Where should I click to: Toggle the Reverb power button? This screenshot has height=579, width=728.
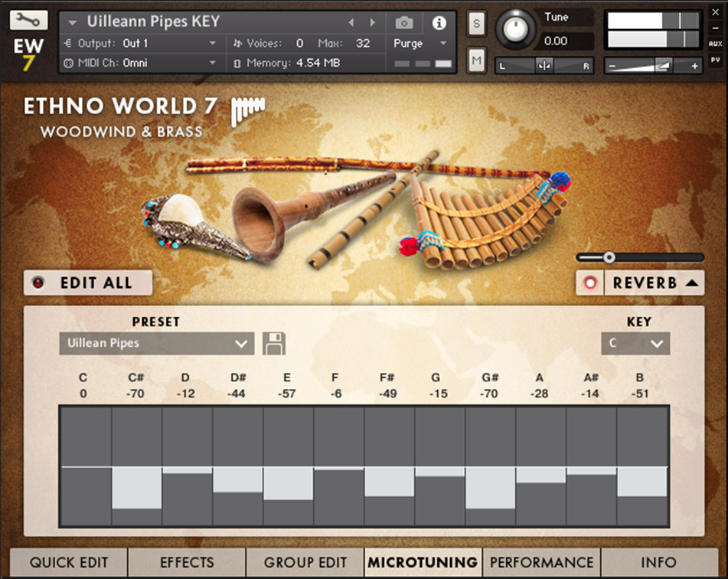coord(590,283)
